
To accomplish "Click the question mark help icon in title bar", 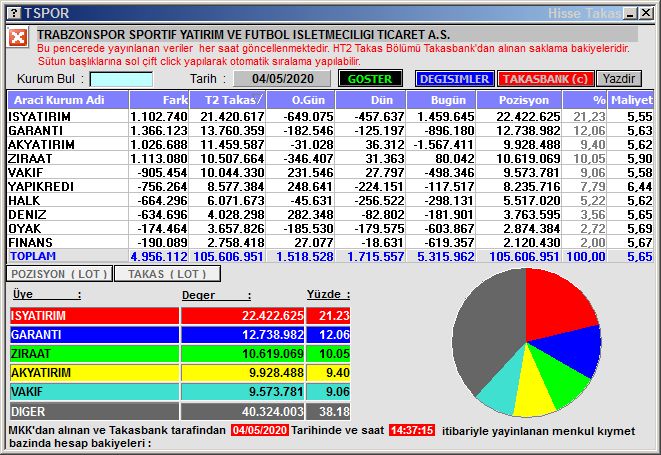I will [14, 13].
